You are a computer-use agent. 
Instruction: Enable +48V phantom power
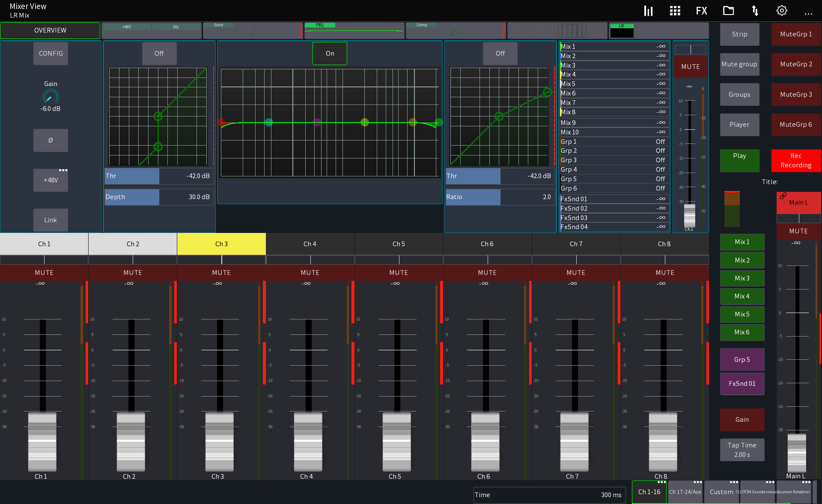coord(50,180)
